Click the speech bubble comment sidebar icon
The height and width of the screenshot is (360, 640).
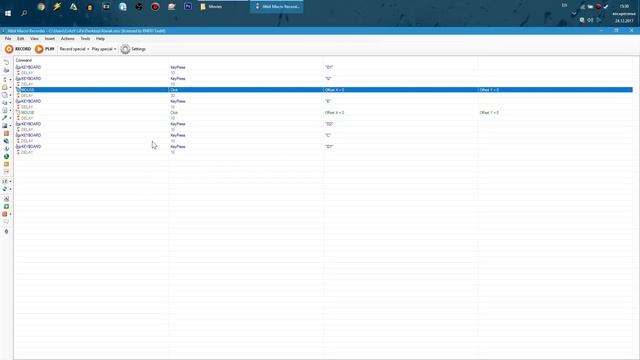(6, 222)
